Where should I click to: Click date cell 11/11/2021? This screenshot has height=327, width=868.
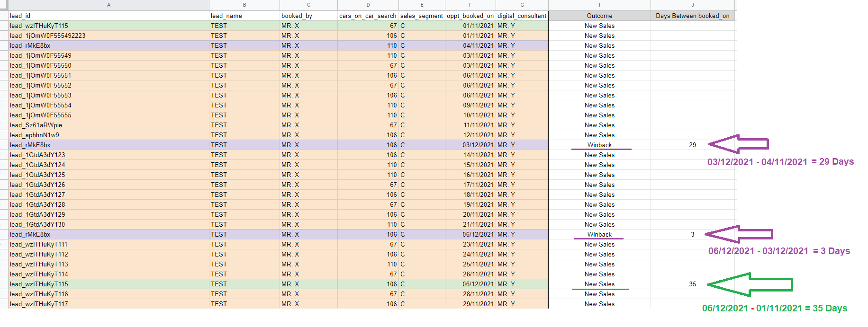click(x=470, y=125)
